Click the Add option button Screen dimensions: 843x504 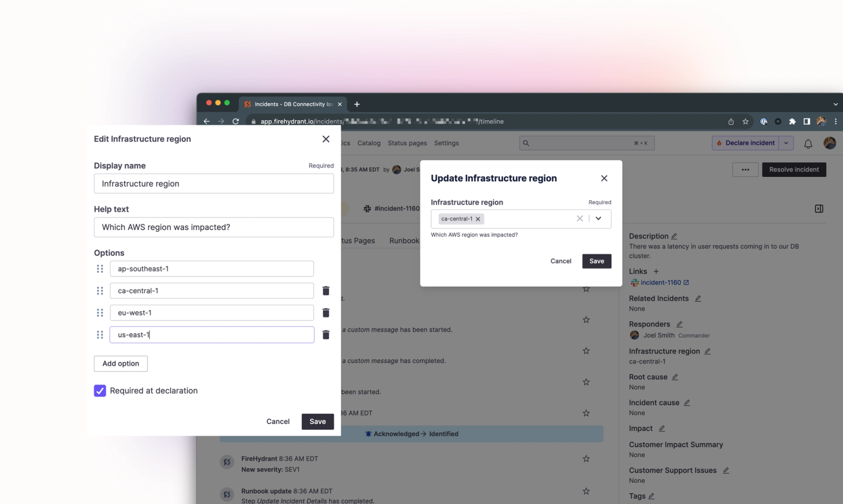pyautogui.click(x=121, y=363)
